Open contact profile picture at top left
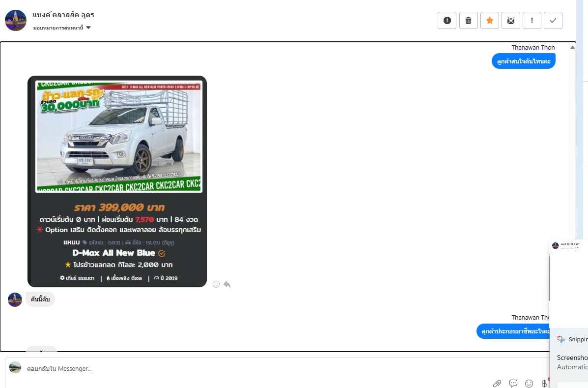Screen dimensions: 588x388 (16, 20)
